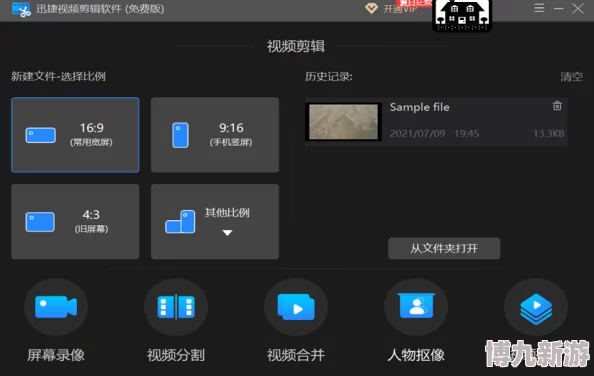The image size is (594, 376).
Task: Select the 16:9 widescreen ratio card
Action: click(75, 135)
